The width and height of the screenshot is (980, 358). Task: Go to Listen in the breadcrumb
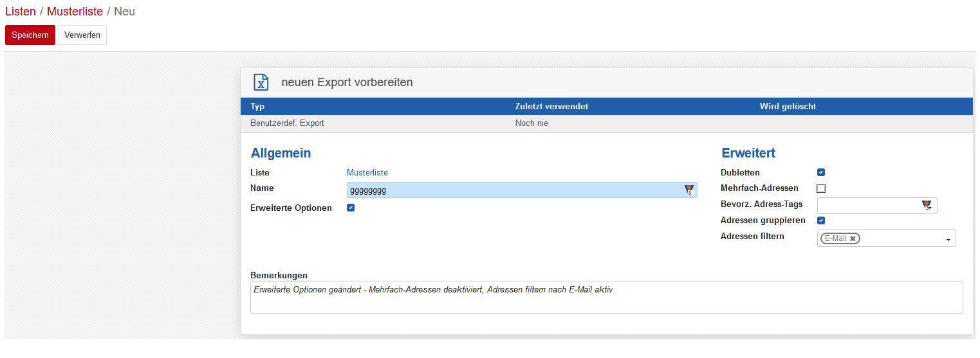tap(21, 12)
